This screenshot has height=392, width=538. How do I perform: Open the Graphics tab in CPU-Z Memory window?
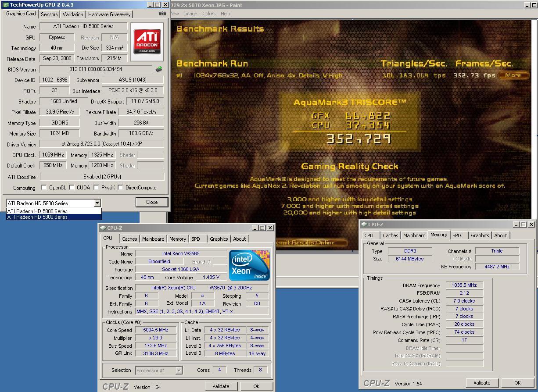pyautogui.click(x=480, y=235)
